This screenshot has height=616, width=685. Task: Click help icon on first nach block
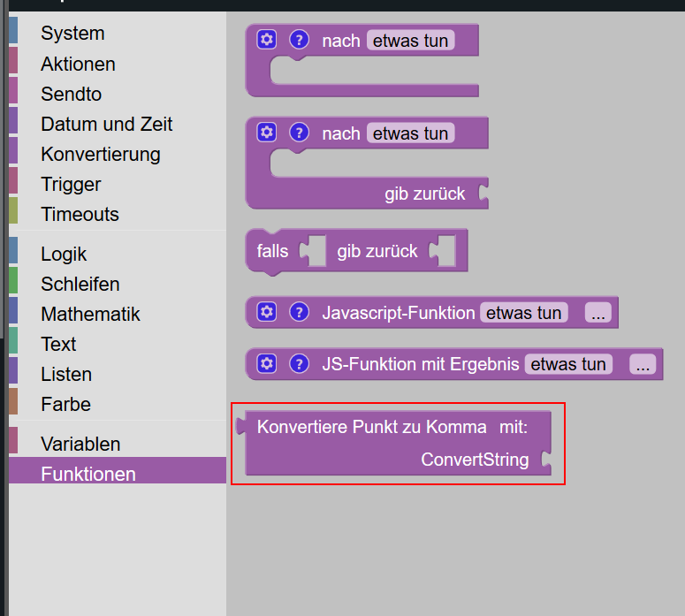[x=300, y=40]
